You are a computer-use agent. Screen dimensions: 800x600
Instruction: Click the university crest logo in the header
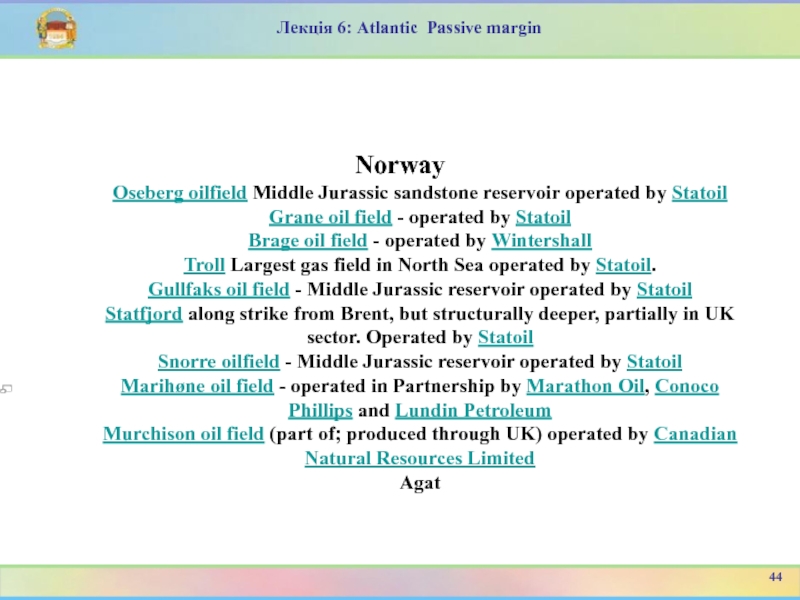pyautogui.click(x=57, y=29)
